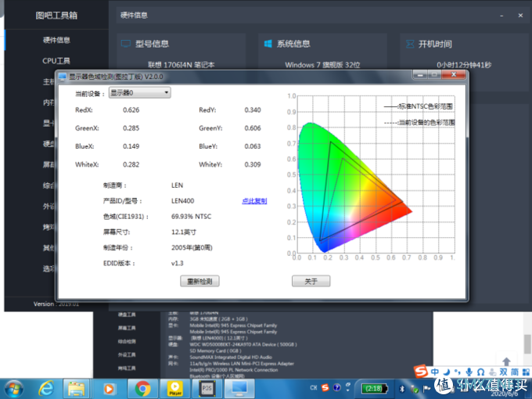Open the Windows Start menu
The width and height of the screenshot is (532, 399).
[14, 387]
